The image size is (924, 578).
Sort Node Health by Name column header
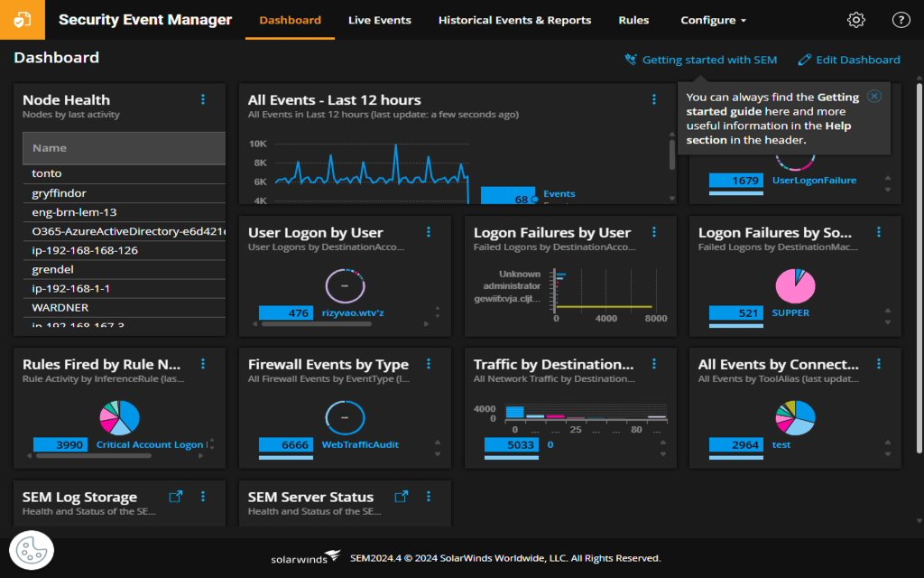(124, 148)
